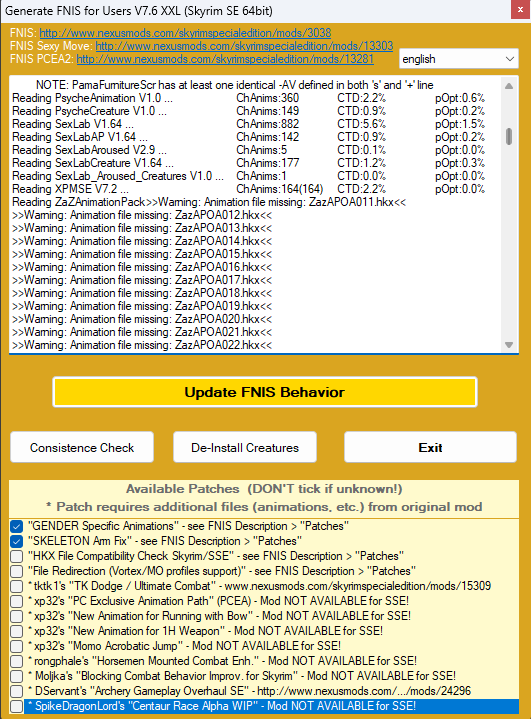531x719 pixels.
Task: Open the FNIS nexusmods link (mods/3038)
Action: click(x=185, y=33)
